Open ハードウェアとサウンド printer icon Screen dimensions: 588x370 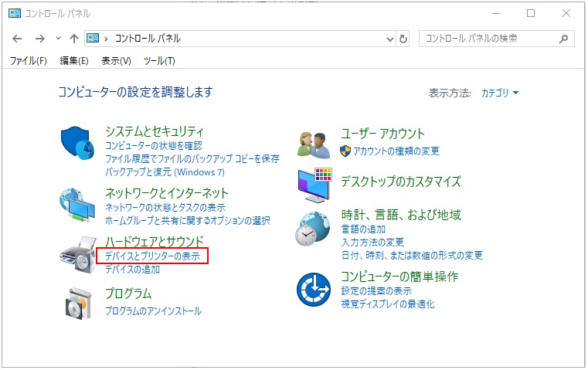78,255
